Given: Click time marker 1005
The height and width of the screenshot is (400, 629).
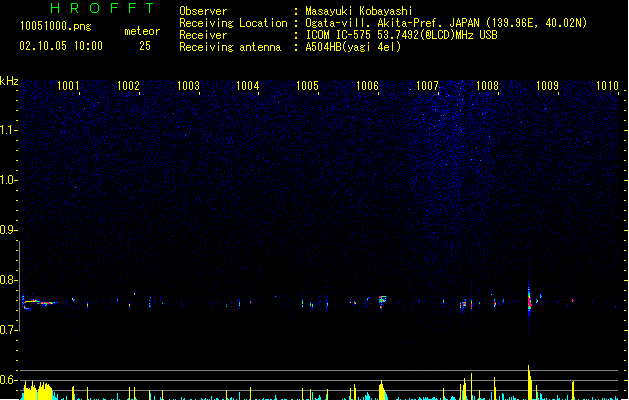Looking at the screenshot, I should [x=307, y=86].
